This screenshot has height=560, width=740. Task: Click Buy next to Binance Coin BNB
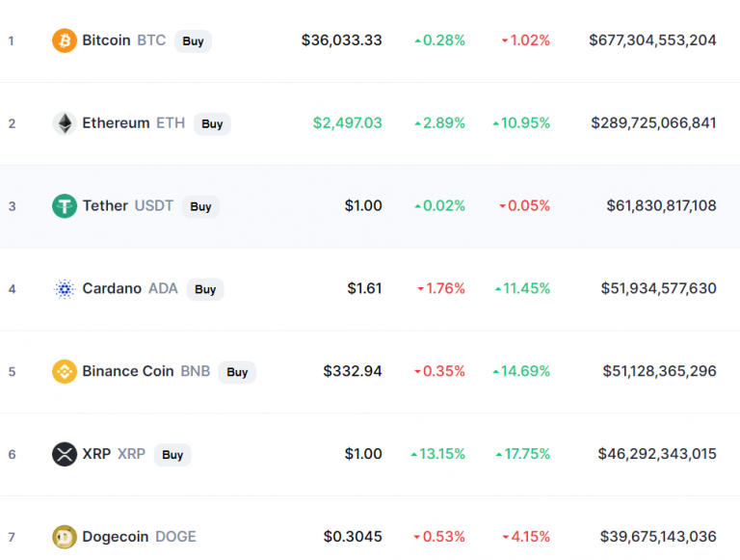pyautogui.click(x=237, y=372)
